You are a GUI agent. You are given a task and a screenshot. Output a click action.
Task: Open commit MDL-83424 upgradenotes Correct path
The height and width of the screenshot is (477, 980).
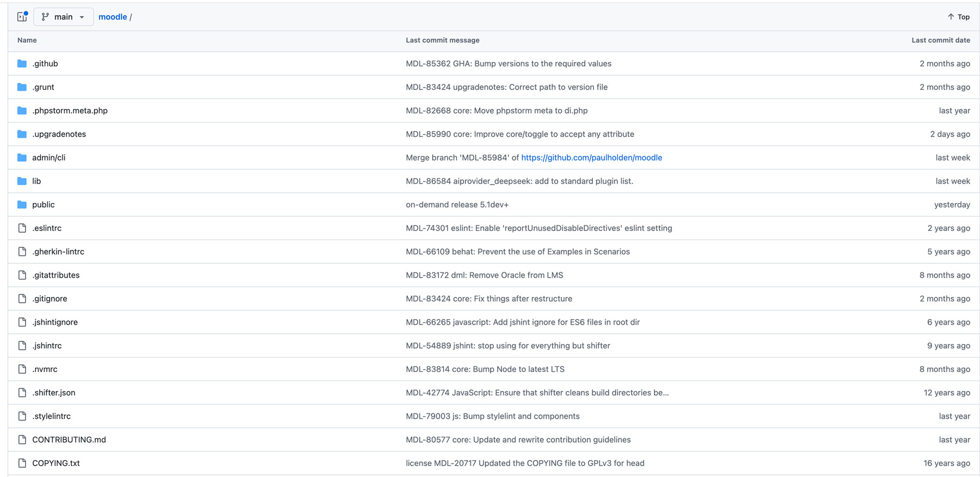click(x=507, y=87)
